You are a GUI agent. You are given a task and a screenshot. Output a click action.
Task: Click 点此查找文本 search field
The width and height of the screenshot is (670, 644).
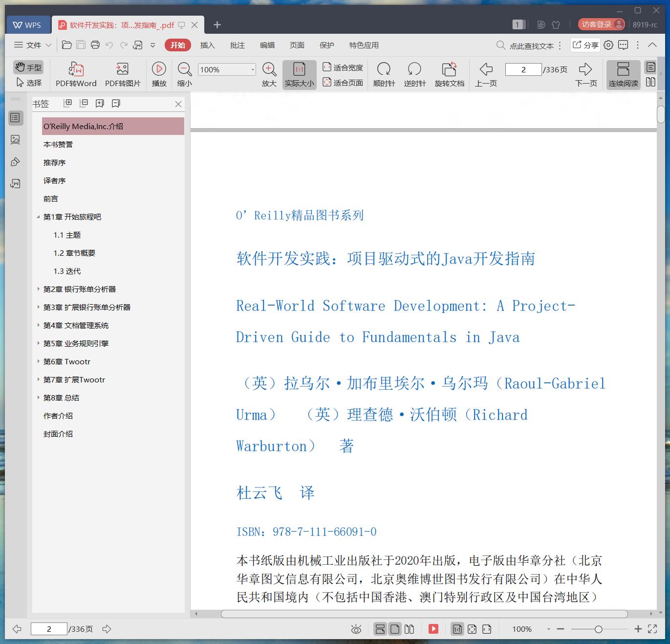[525, 45]
